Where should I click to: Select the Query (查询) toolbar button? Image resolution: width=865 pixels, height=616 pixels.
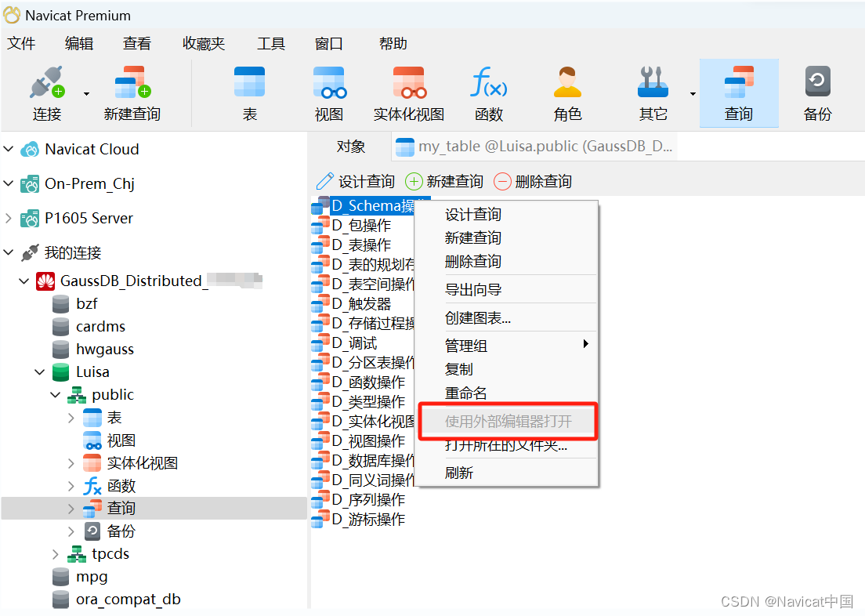[739, 93]
